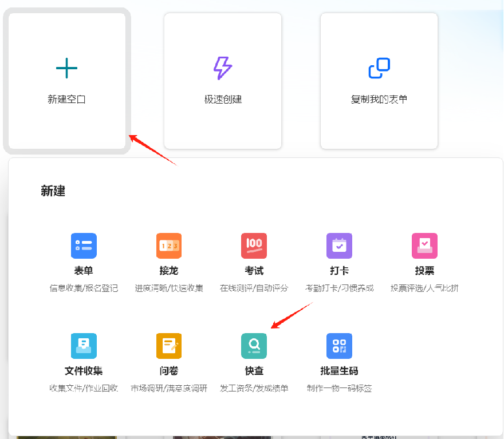This screenshot has width=504, height=439.
Task: Choose the 投票 (vote) creation icon
Action: pyautogui.click(x=424, y=246)
